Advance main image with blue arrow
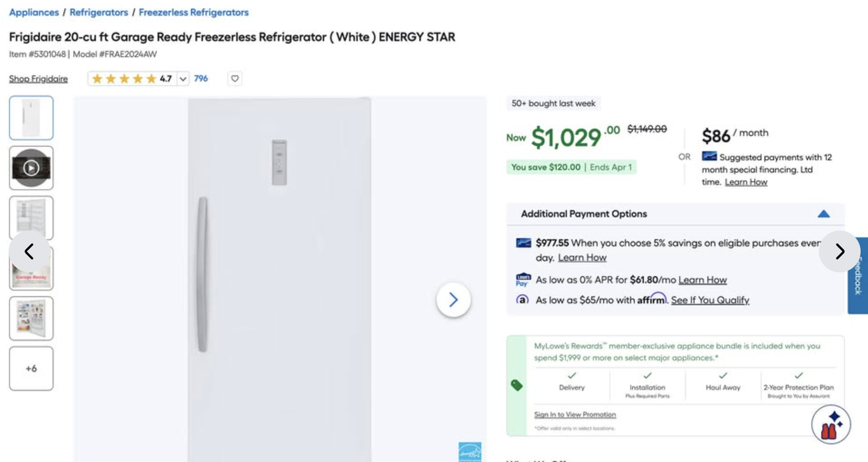The image size is (868, 462). click(x=453, y=300)
